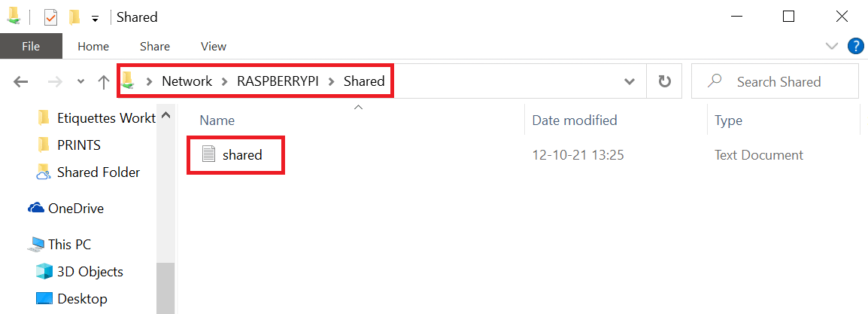This screenshot has height=314, width=868.
Task: Click the Properties checkmark icon in title bar
Action: pyautogui.click(x=50, y=18)
